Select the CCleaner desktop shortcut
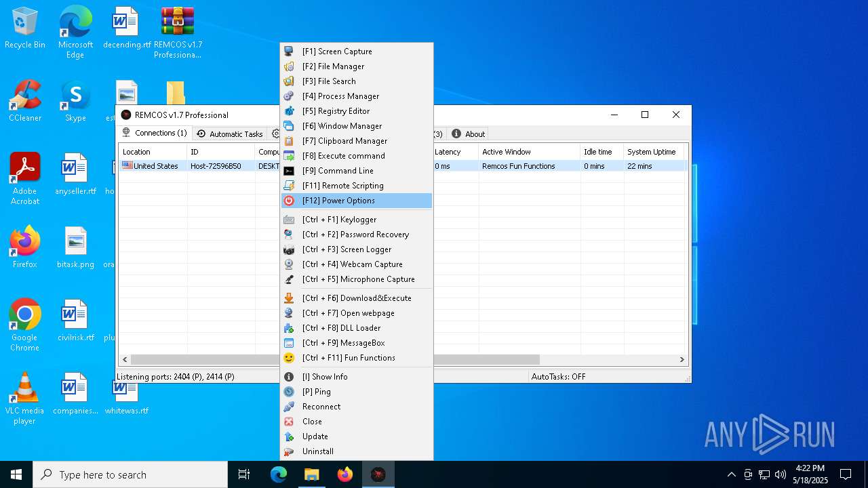 (25, 102)
